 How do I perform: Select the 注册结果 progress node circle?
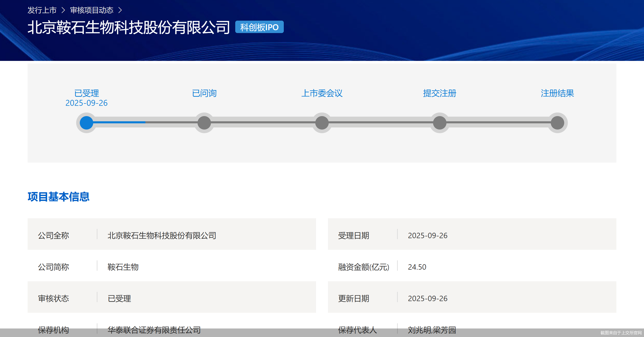557,123
